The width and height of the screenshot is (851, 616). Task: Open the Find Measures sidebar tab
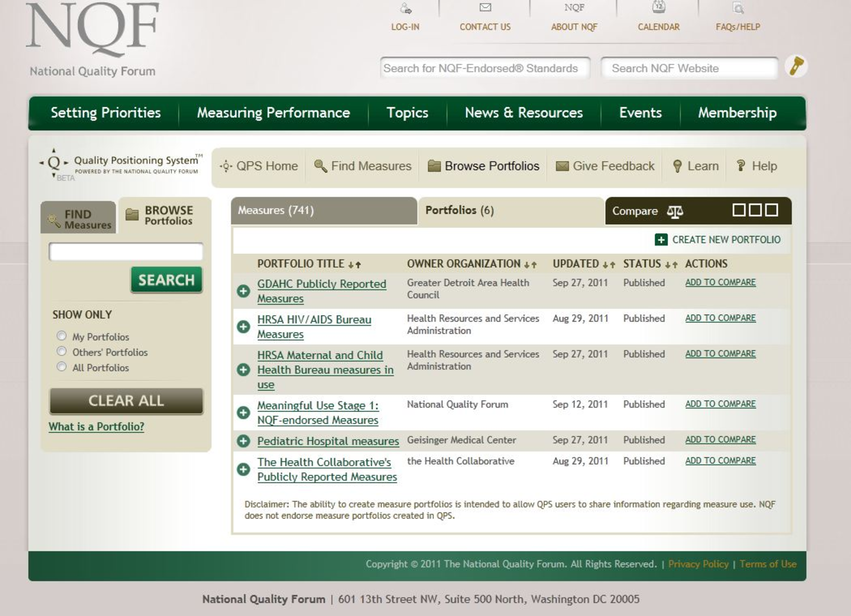pos(79,219)
